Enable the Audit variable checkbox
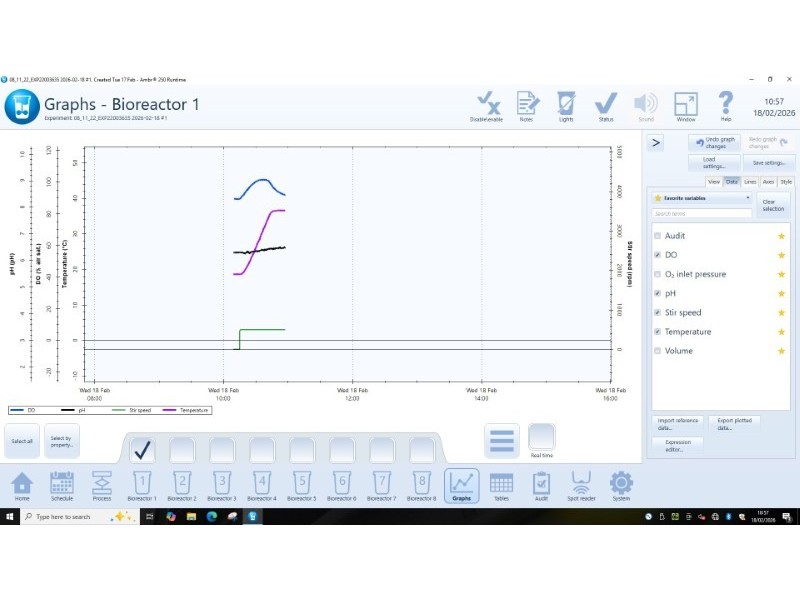The image size is (800, 600). point(657,236)
